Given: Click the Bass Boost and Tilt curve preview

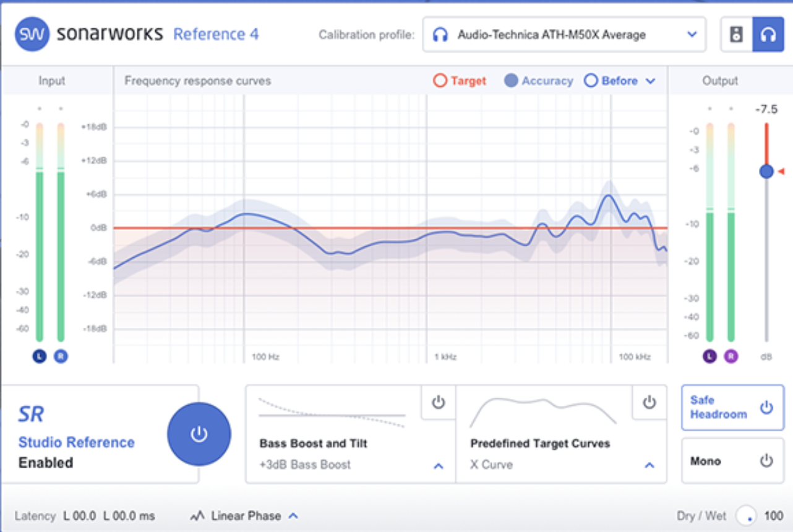Looking at the screenshot, I should tap(332, 413).
